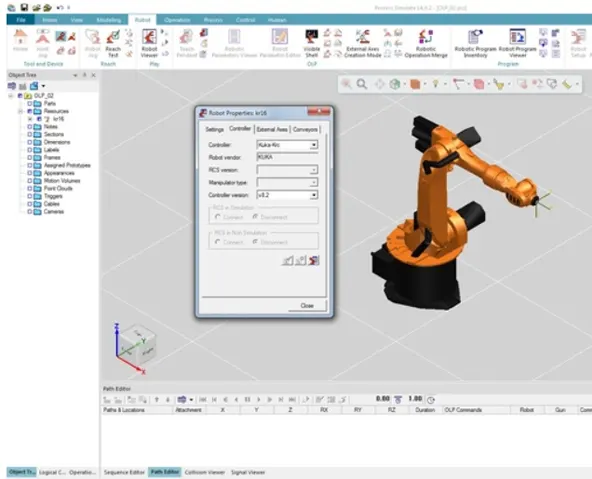Open dropdown arrow beside the light bulb icon
Image resolution: width=592 pixels, height=479 pixels.
445,84
